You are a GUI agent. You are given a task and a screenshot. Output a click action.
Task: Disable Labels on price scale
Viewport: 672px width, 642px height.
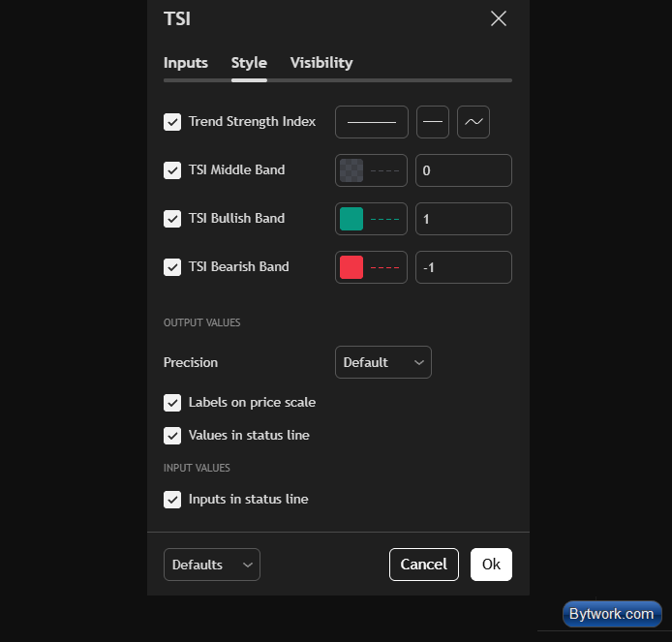[172, 403]
